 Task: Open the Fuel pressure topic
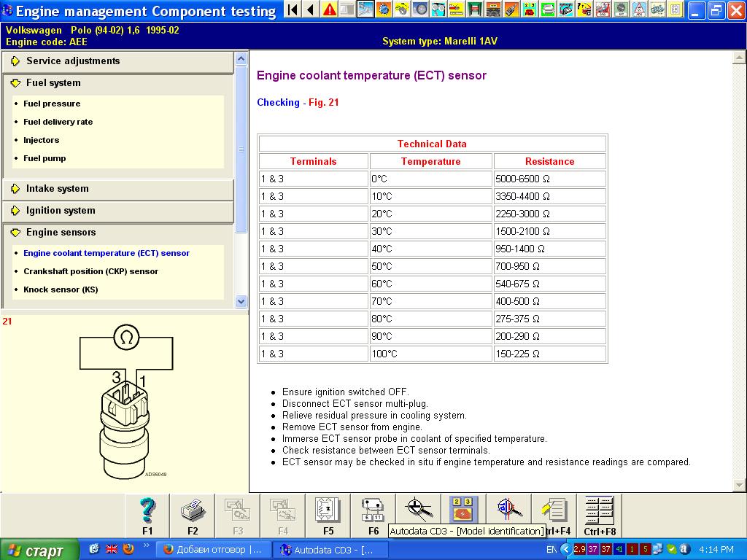click(52, 104)
